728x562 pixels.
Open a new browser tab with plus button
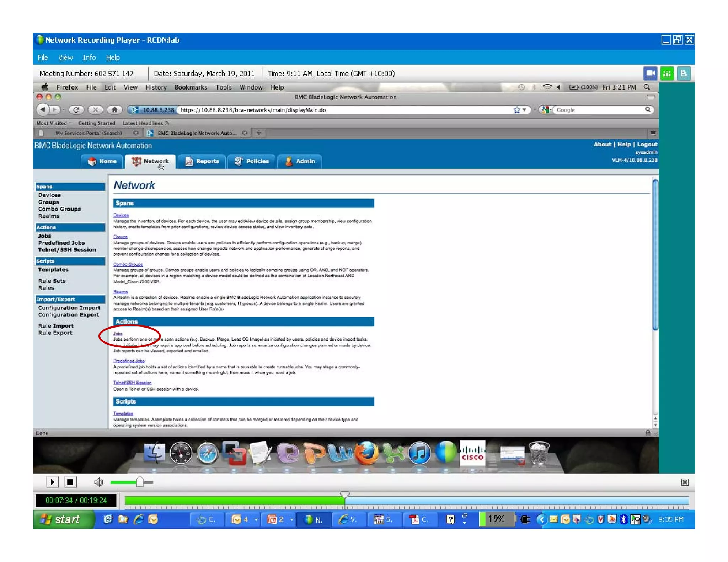tap(259, 133)
